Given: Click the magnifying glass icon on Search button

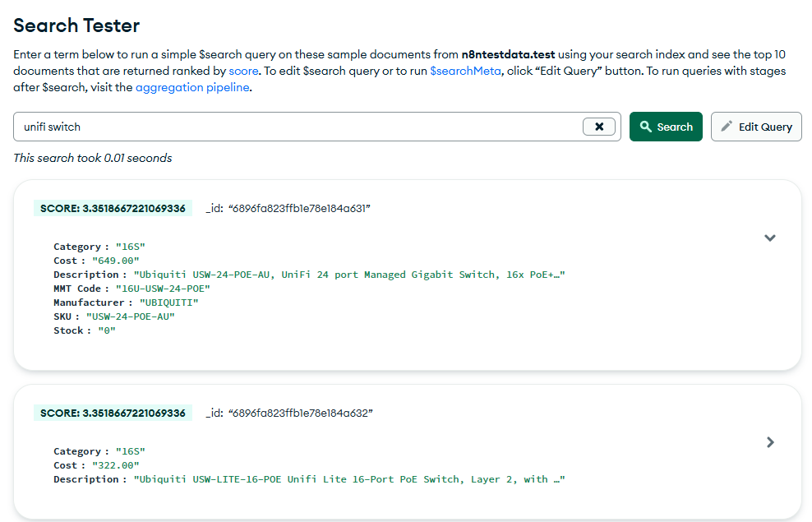Looking at the screenshot, I should [x=645, y=126].
